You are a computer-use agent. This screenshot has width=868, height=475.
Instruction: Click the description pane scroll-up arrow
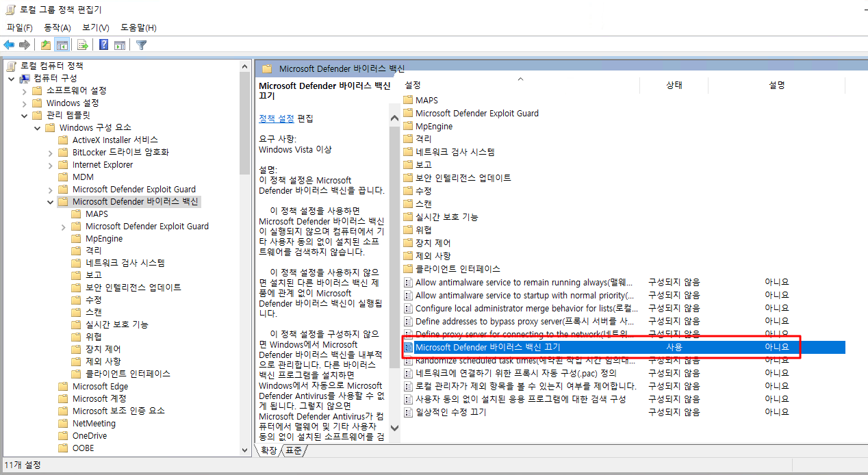394,118
